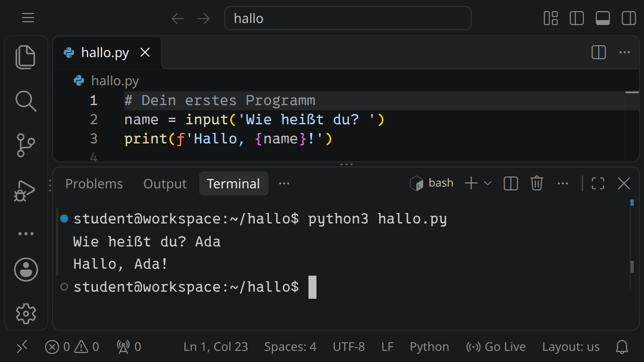The image size is (644, 362).
Task: Open the application hamburger menu
Action: click(x=28, y=18)
